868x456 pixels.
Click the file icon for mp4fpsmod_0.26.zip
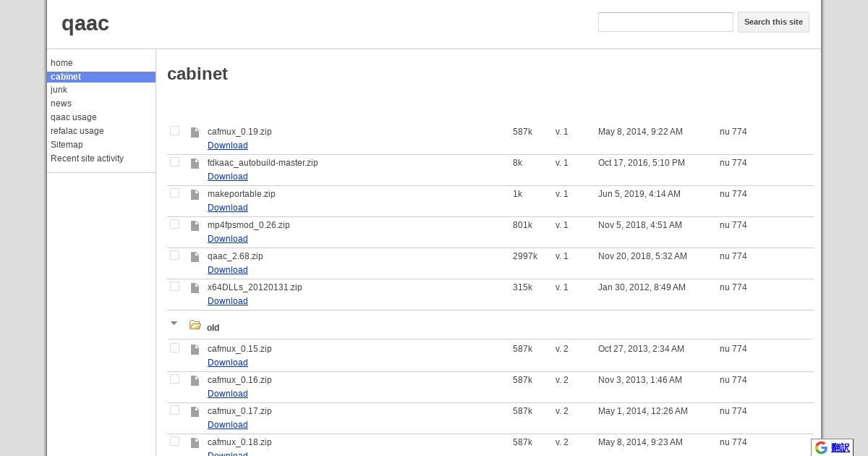point(195,226)
